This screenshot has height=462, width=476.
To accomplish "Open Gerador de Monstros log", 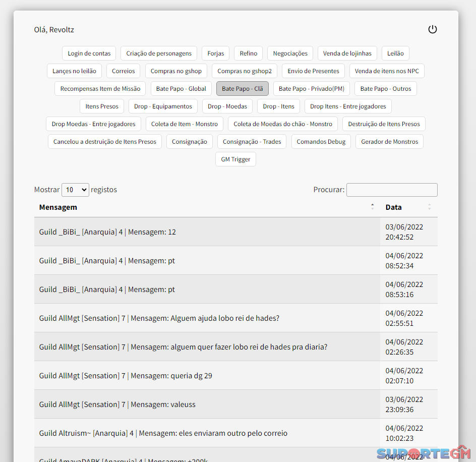I will coord(389,142).
